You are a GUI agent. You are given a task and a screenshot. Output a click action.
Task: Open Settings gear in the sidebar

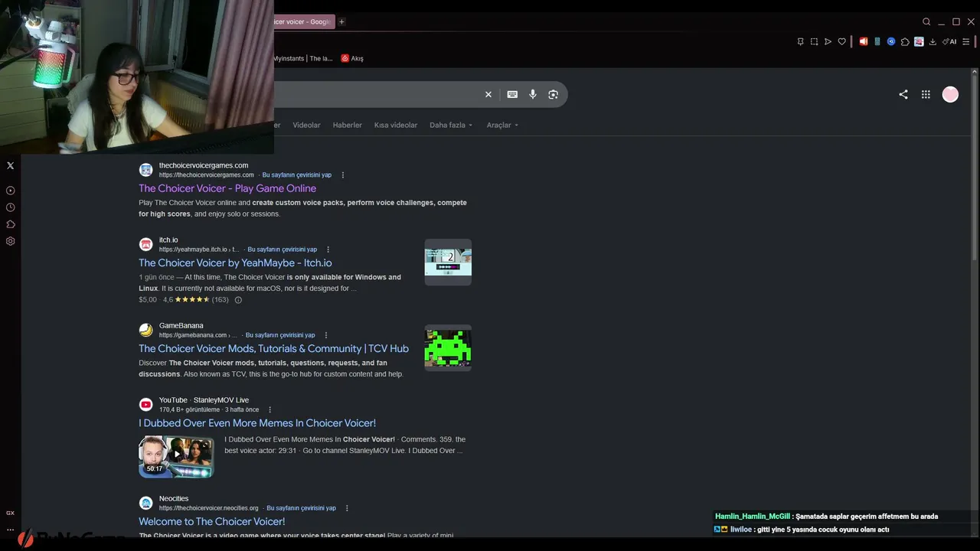10,241
